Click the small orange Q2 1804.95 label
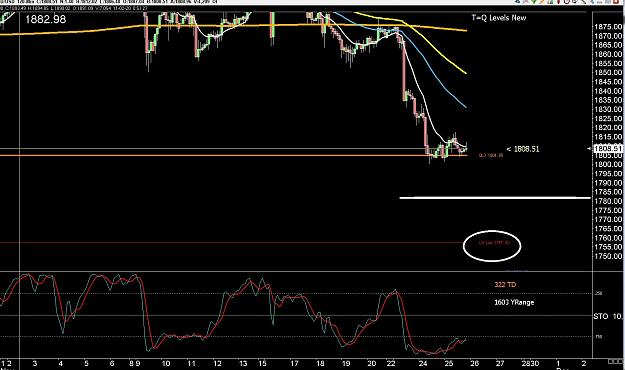The image size is (625, 370). pyautogui.click(x=491, y=155)
